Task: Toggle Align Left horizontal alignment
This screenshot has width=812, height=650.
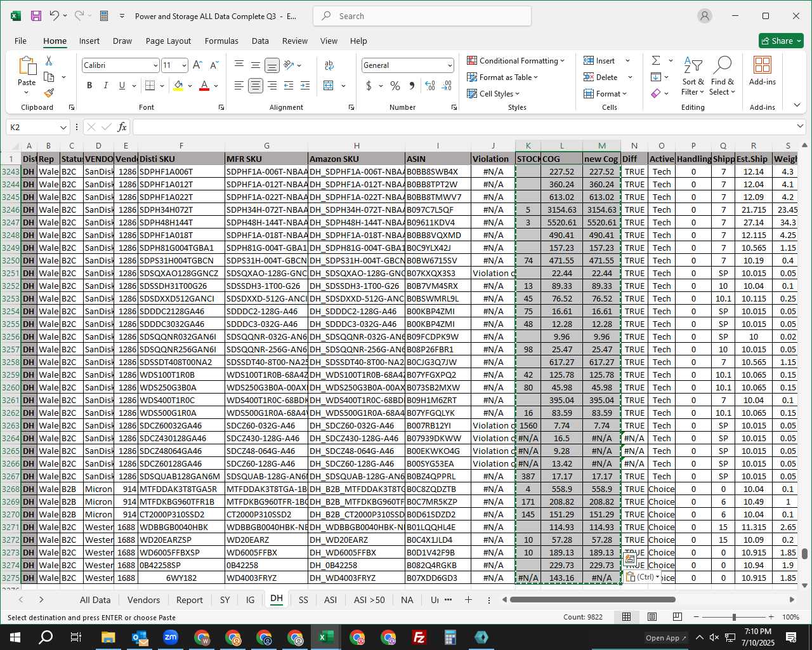Action: [x=239, y=86]
